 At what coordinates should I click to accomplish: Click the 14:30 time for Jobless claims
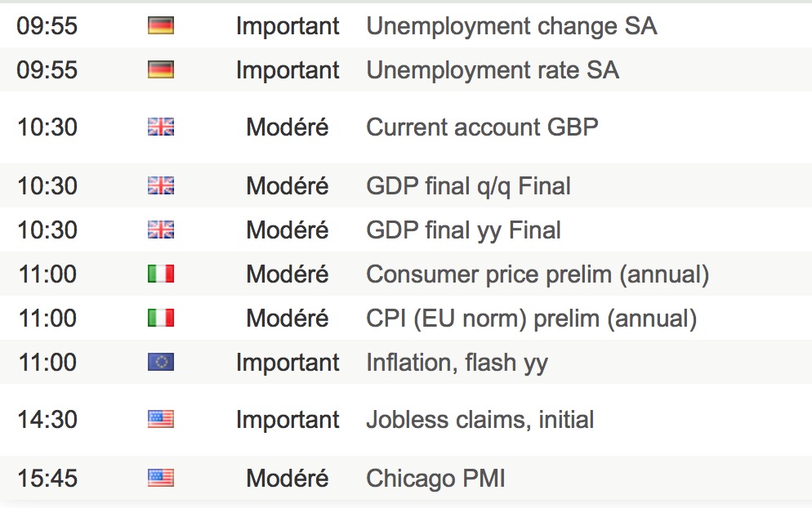click(x=47, y=420)
